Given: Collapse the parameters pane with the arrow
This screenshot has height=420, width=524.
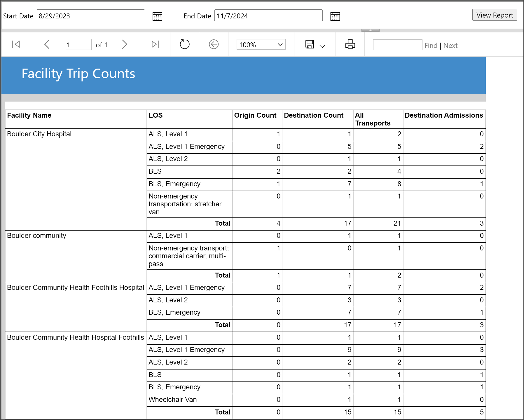Looking at the screenshot, I should (x=370, y=30).
